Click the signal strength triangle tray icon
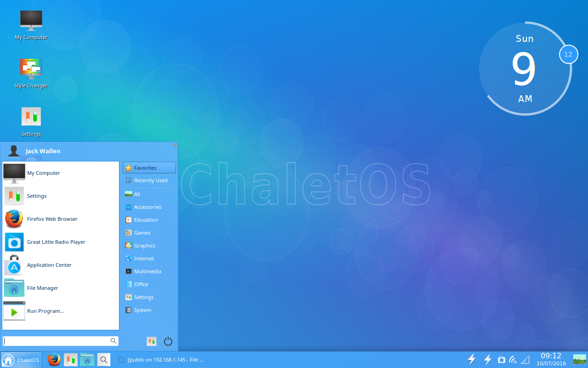The height and width of the screenshot is (368, 588). (x=525, y=360)
